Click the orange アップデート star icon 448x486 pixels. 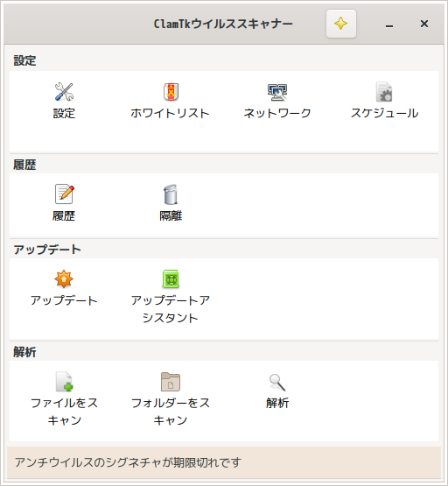click(x=64, y=279)
